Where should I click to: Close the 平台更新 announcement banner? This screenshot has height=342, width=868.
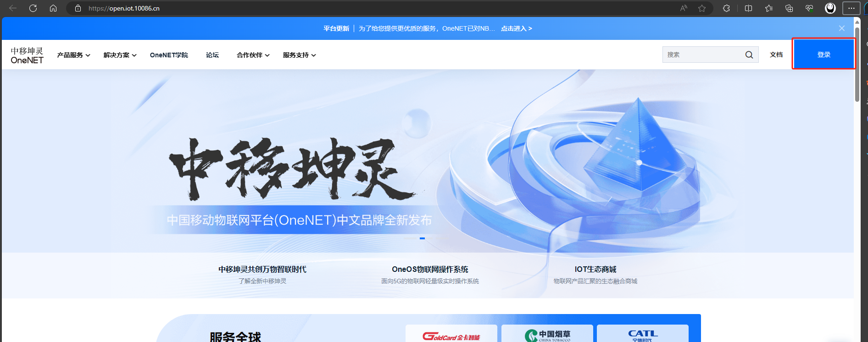click(x=842, y=28)
